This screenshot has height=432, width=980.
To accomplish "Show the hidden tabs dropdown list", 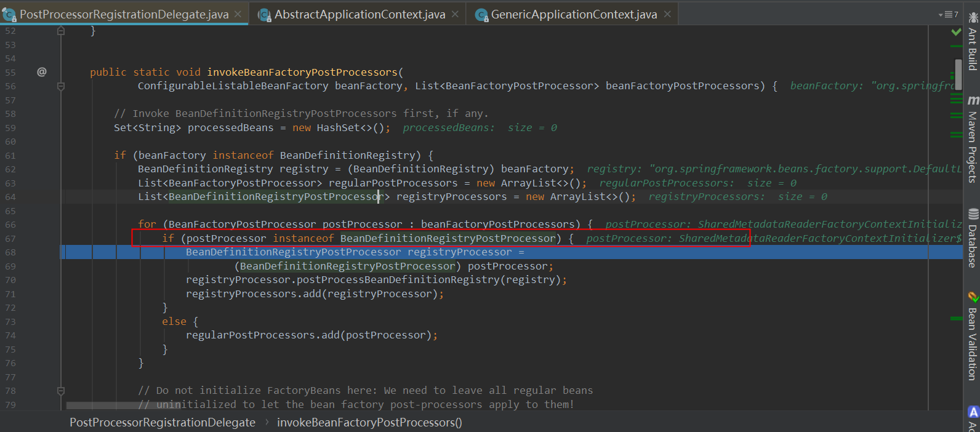I will [x=948, y=15].
